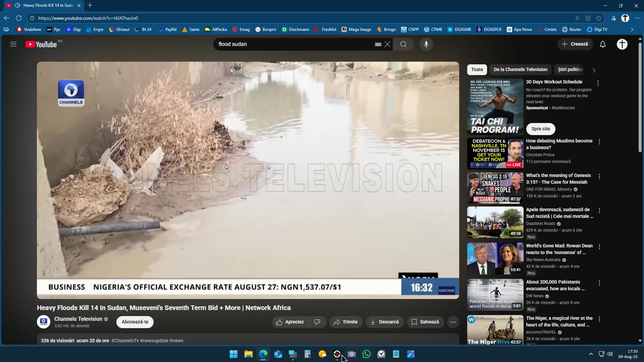Open options for 'World's Gone Mad' video
This screenshot has width=644, height=362.
click(599, 247)
